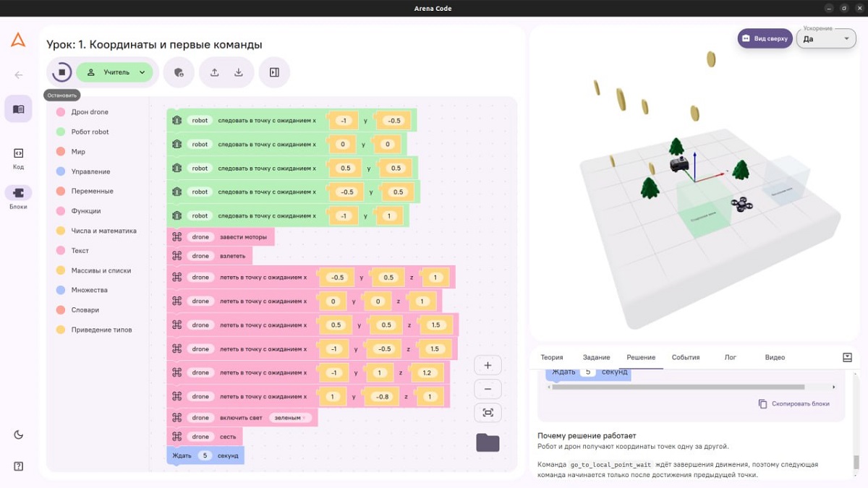
Task: Open the robot selector in the first robot block
Action: pos(200,121)
